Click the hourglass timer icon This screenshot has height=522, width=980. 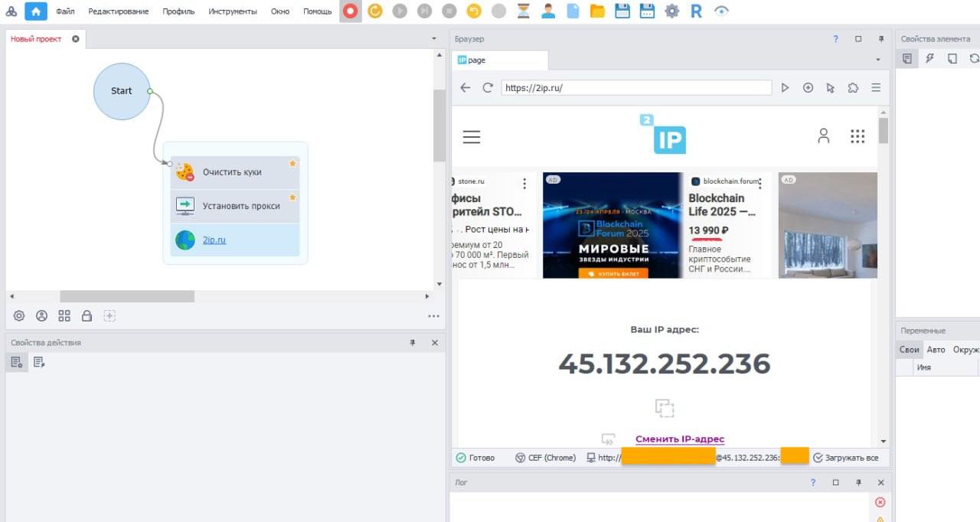(x=524, y=11)
